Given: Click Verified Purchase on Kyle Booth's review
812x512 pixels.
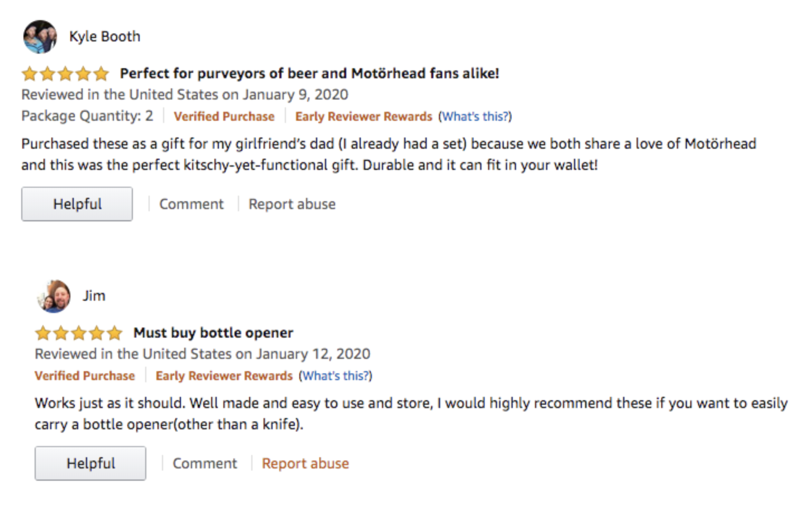Looking at the screenshot, I should coord(224,116).
